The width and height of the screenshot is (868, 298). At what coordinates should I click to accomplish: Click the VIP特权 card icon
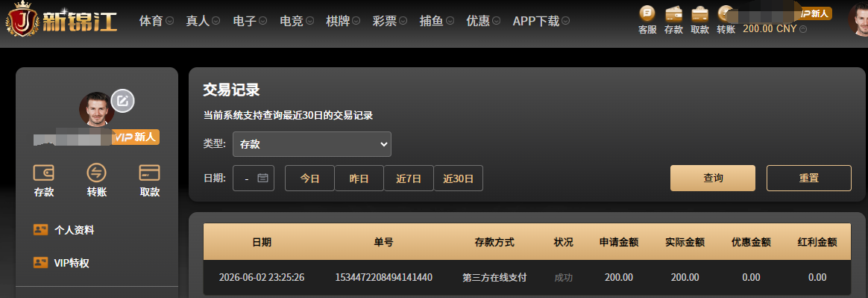click(41, 263)
